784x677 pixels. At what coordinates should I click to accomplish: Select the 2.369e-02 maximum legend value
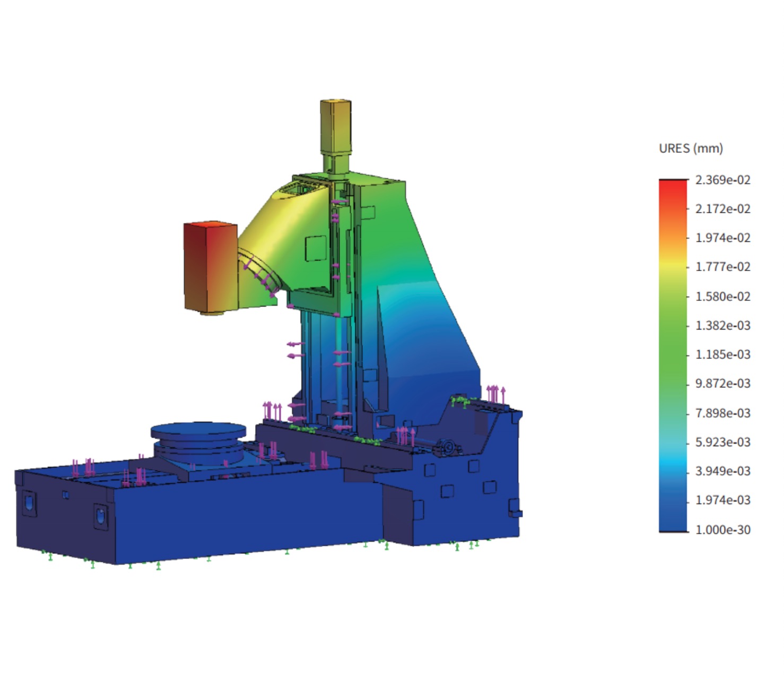pyautogui.click(x=722, y=180)
